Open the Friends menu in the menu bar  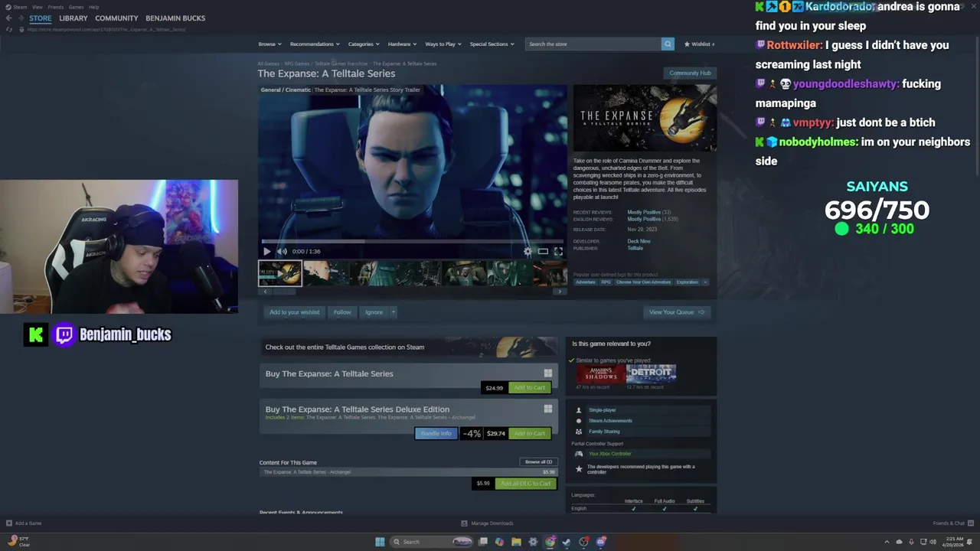pyautogui.click(x=55, y=7)
